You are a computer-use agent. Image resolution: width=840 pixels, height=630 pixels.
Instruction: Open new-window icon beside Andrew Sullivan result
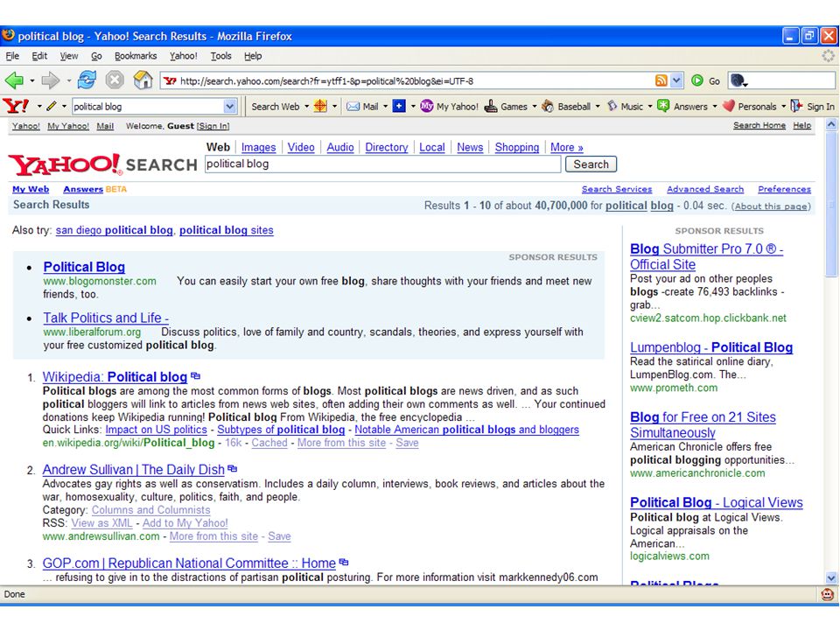[x=233, y=469]
